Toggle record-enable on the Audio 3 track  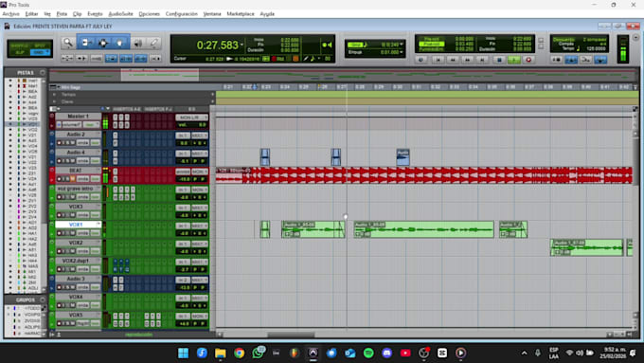click(60, 287)
